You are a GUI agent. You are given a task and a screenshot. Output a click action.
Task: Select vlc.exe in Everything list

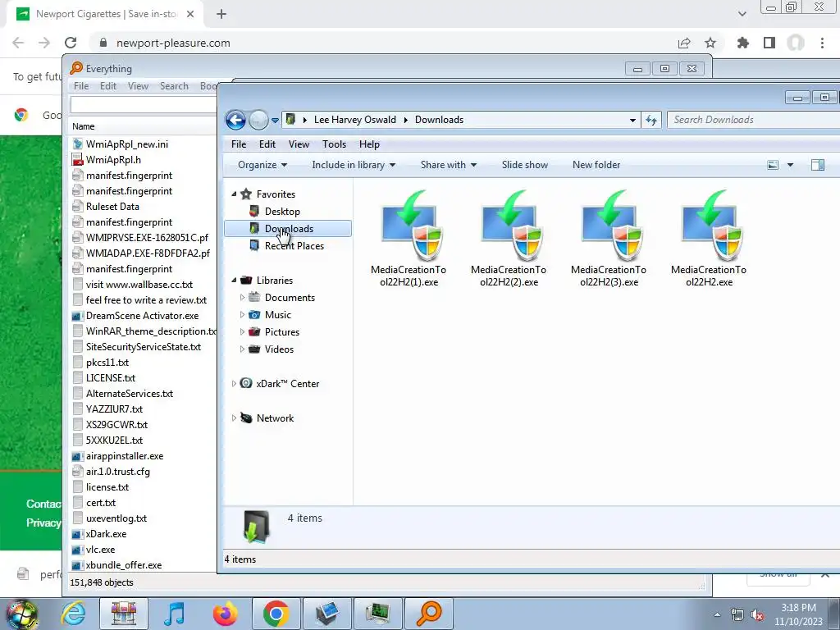(100, 550)
